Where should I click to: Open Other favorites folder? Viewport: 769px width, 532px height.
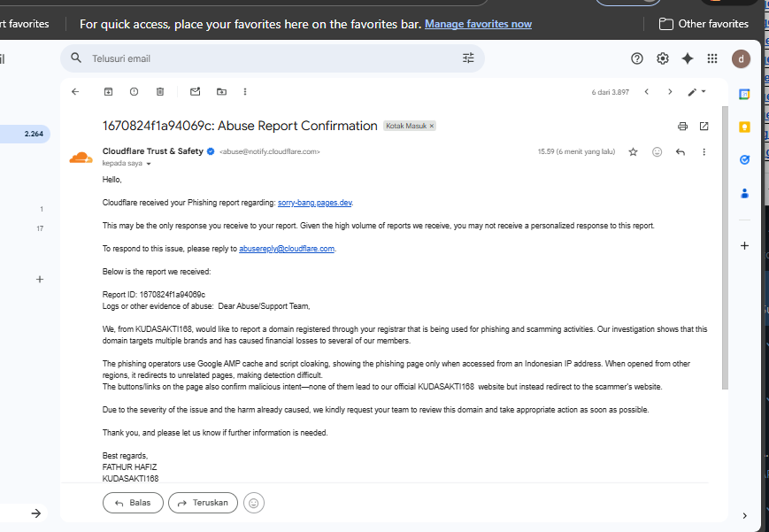pyautogui.click(x=704, y=24)
